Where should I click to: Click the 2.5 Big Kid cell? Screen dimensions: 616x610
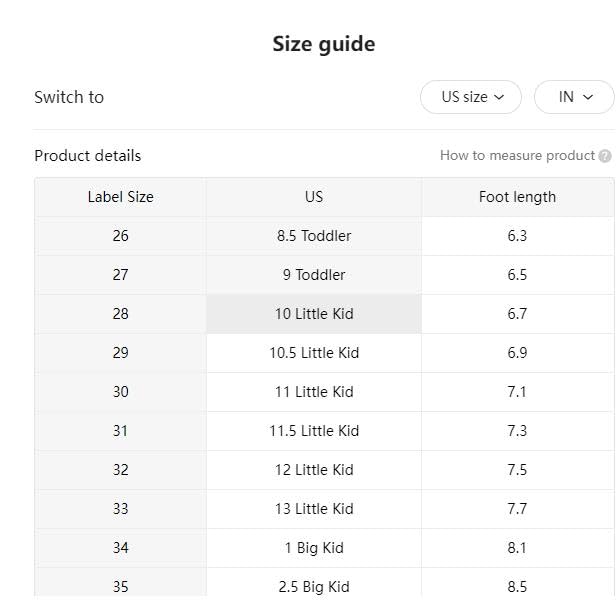tap(314, 586)
